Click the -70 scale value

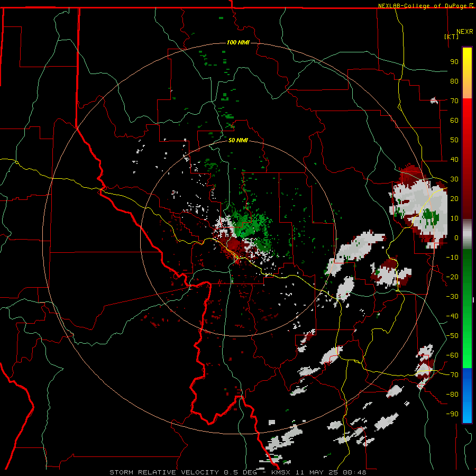452,375
